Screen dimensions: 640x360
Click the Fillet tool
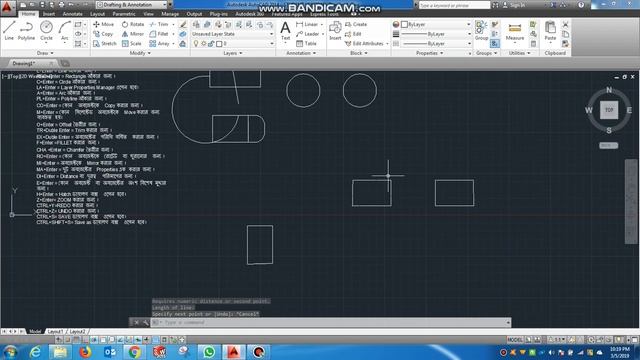[x=159, y=34]
